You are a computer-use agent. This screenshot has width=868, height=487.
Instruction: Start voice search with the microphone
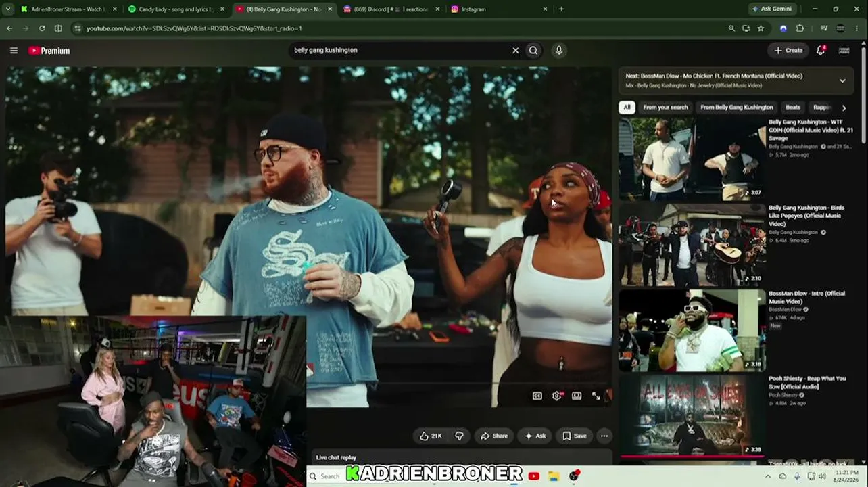pyautogui.click(x=558, y=50)
